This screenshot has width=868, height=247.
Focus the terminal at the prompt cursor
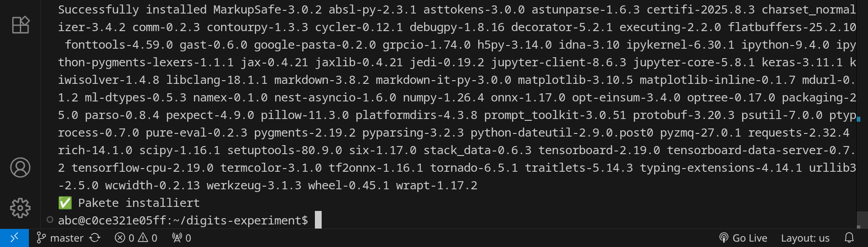[318, 220]
